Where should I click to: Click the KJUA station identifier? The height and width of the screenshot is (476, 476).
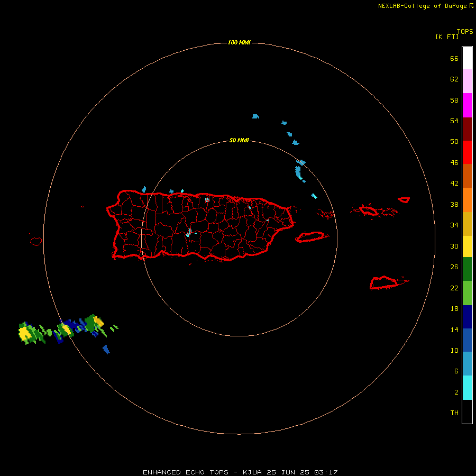tap(252, 472)
